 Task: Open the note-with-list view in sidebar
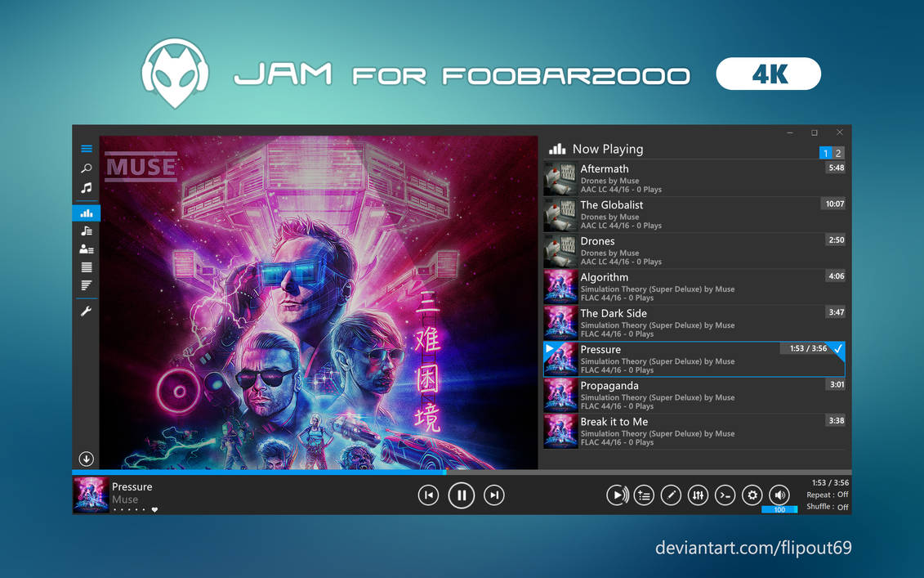[87, 231]
